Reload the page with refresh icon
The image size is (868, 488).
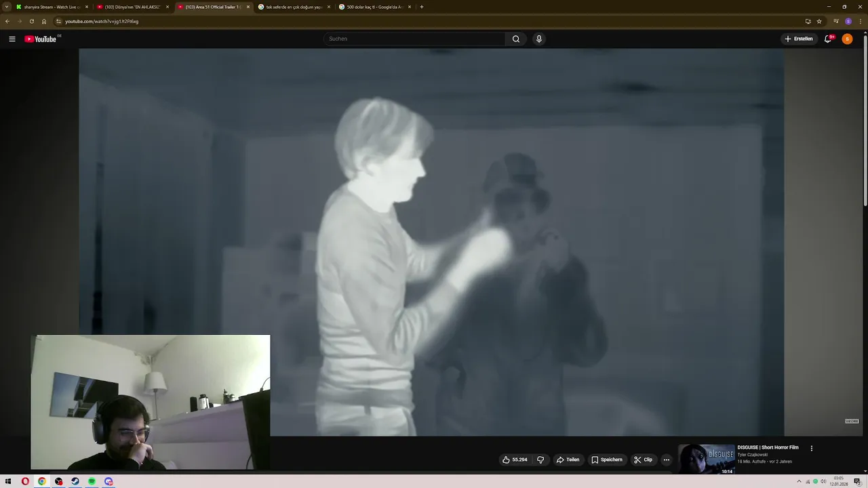coord(31,21)
